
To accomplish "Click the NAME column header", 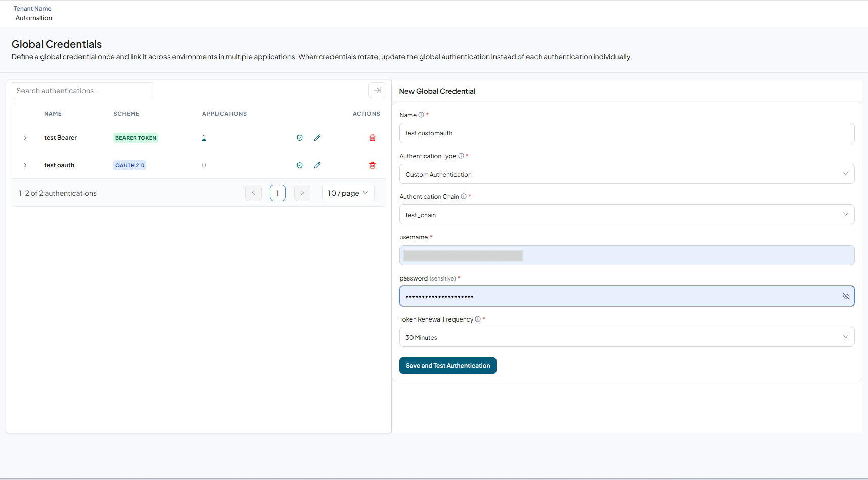I will pyautogui.click(x=53, y=114).
